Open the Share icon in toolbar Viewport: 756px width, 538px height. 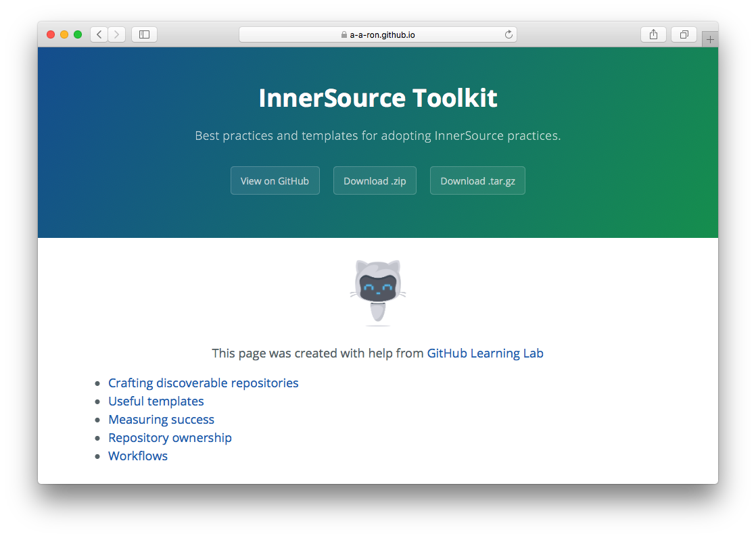653,34
